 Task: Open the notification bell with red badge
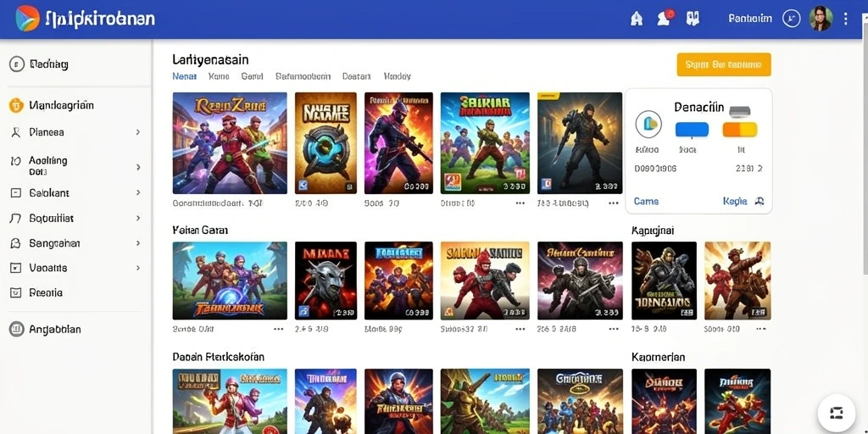665,18
